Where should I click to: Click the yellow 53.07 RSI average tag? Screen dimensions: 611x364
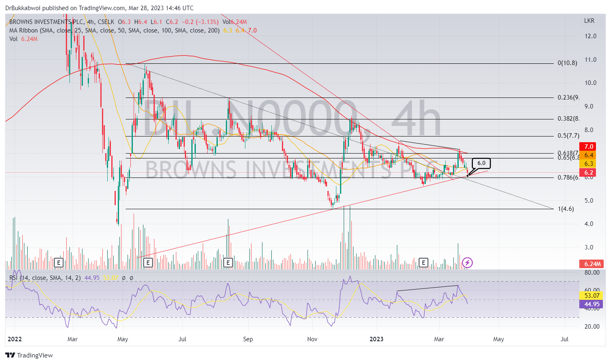(x=591, y=296)
